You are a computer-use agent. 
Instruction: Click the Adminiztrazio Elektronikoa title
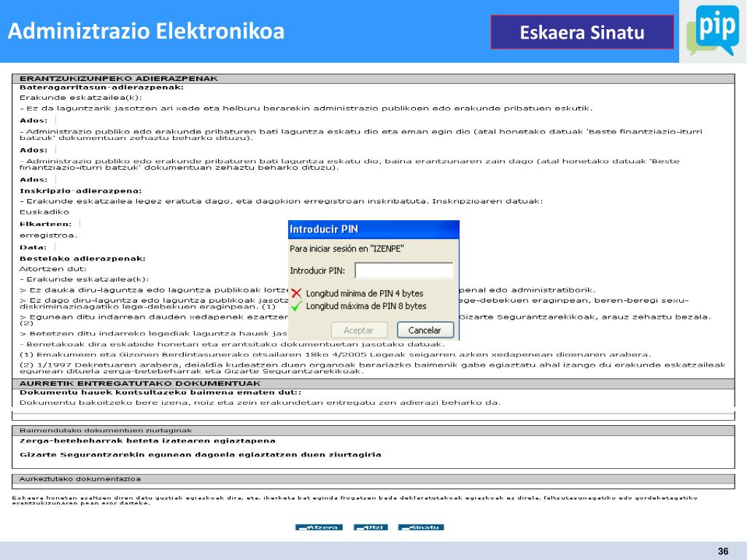(146, 31)
